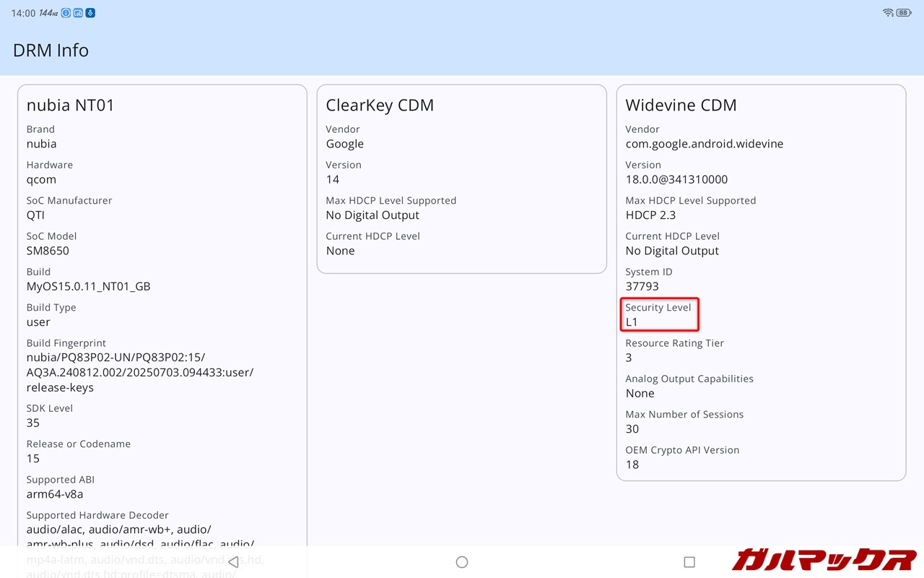Tap the Release or Codename label
This screenshot has width=924, height=578.
[79, 444]
